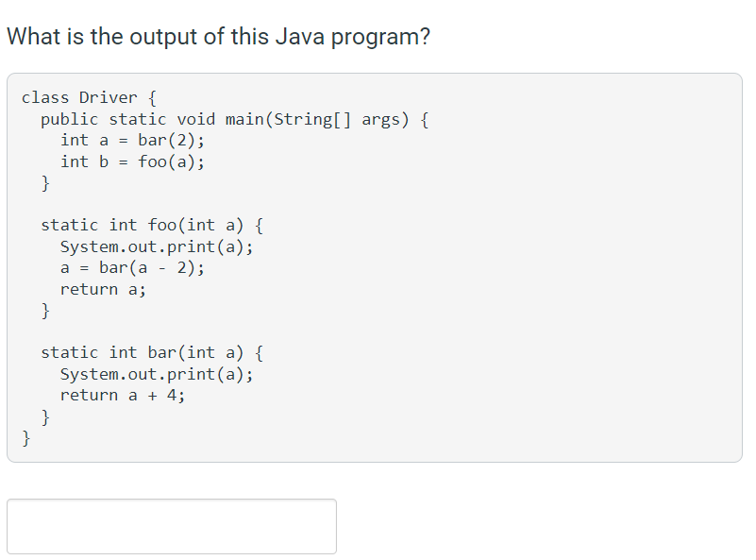The image size is (756, 560).
Task: Click empty area of gray code block
Action: (x=530, y=289)
